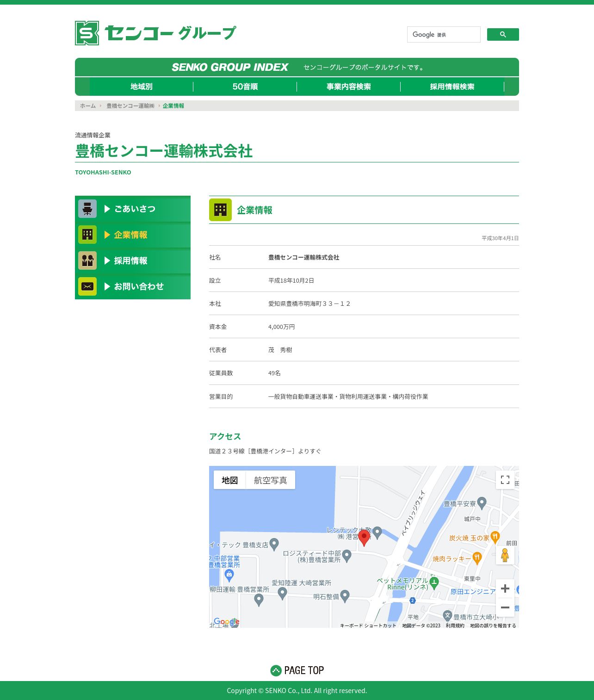Click the 4,000万円 capital value

[281, 327]
